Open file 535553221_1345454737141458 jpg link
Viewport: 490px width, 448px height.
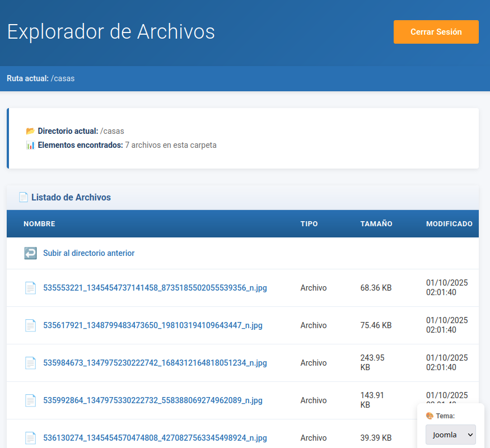[155, 288]
